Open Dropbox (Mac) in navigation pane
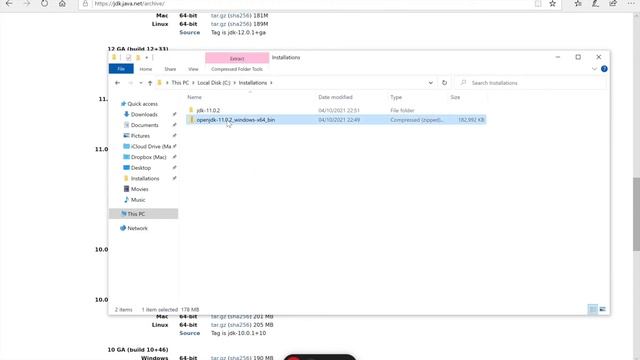Screen dimensions: 640x360 148,157
